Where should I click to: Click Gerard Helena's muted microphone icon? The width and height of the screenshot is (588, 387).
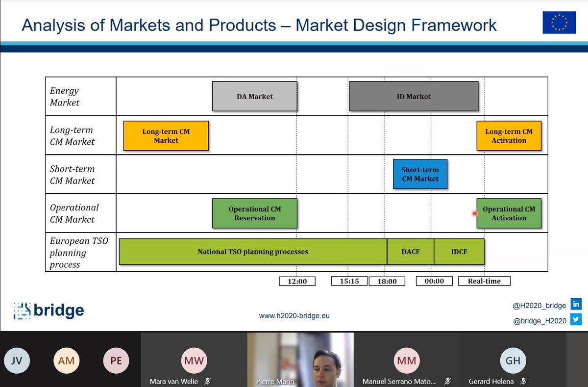pyautogui.click(x=524, y=381)
